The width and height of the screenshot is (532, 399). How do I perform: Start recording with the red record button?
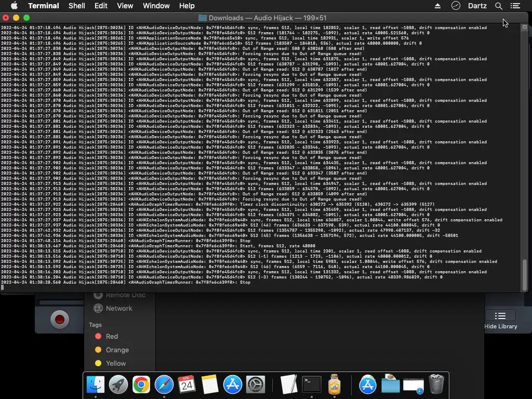60,320
